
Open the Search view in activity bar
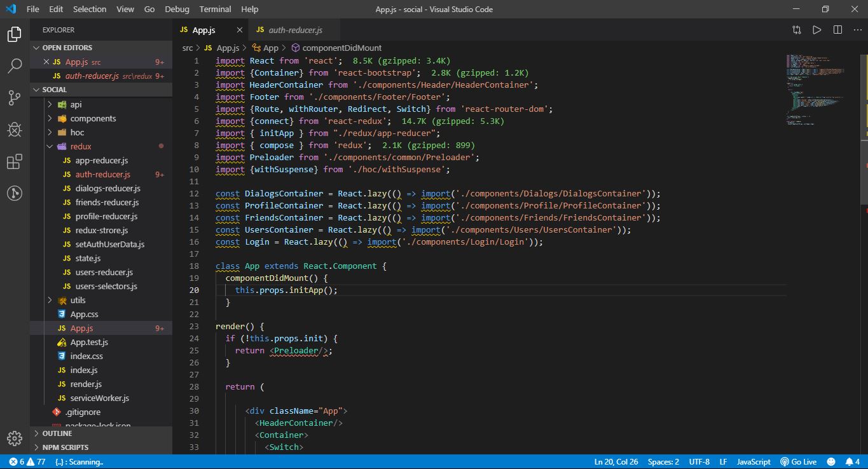[x=15, y=65]
